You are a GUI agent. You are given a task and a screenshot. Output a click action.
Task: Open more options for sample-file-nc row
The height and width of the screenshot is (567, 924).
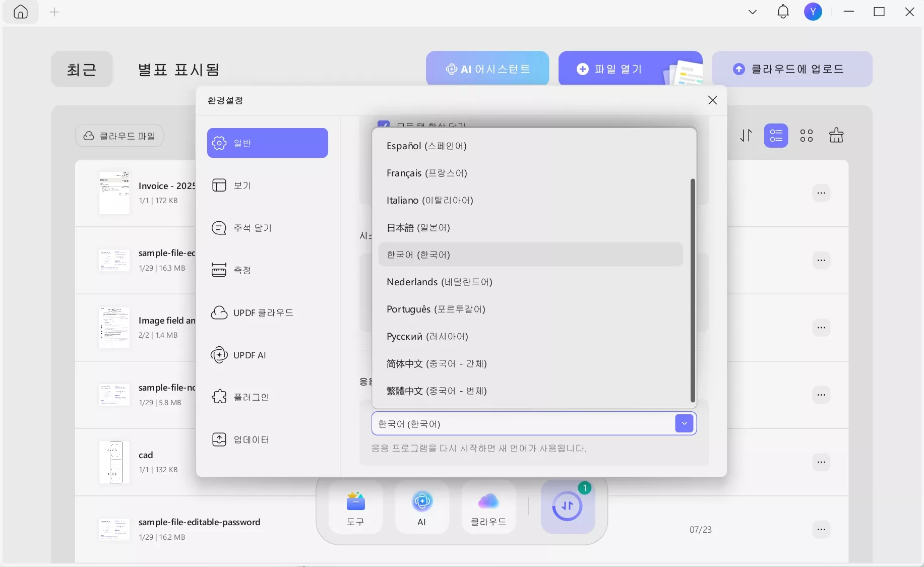[x=821, y=395]
